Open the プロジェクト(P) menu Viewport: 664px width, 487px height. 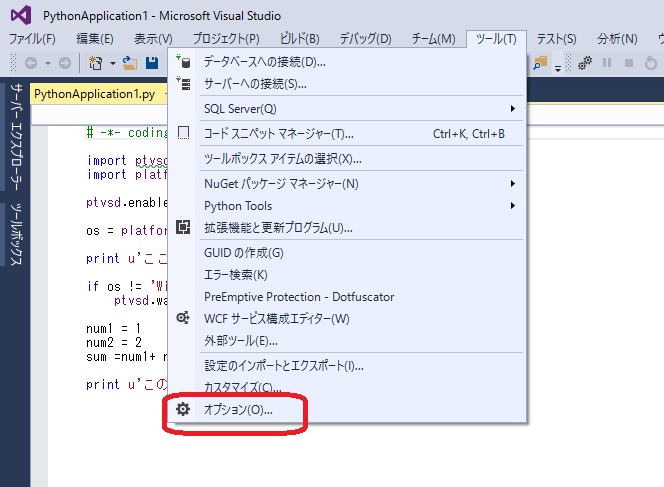(x=226, y=39)
